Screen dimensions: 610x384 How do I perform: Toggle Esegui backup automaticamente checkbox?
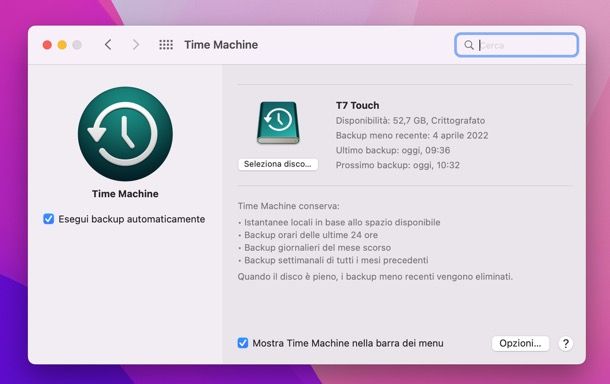49,219
